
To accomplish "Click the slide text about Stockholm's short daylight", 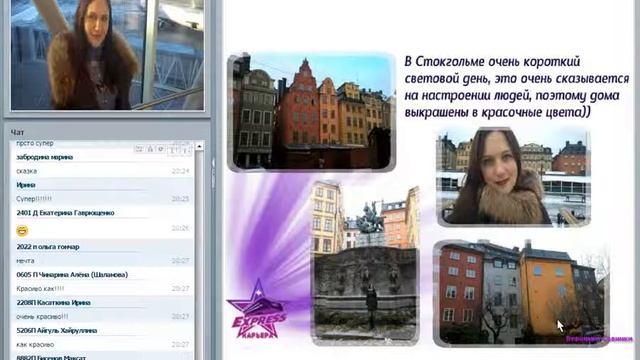I will pos(516,87).
